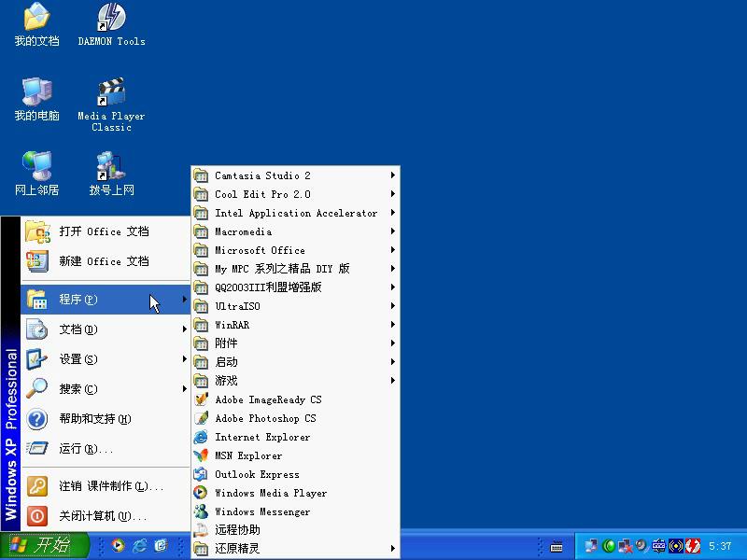The image size is (747, 560).
Task: Click the two-monitor network connection tray icon
Action: point(591,546)
